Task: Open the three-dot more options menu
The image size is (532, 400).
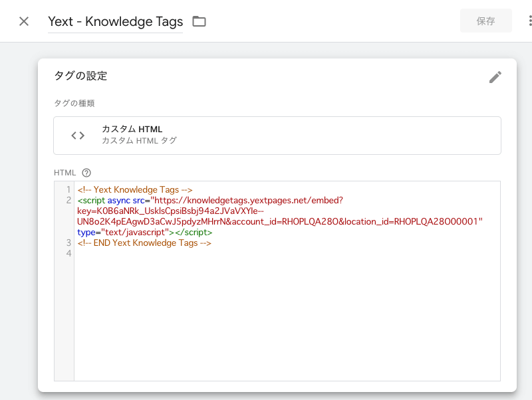Action: [x=530, y=21]
